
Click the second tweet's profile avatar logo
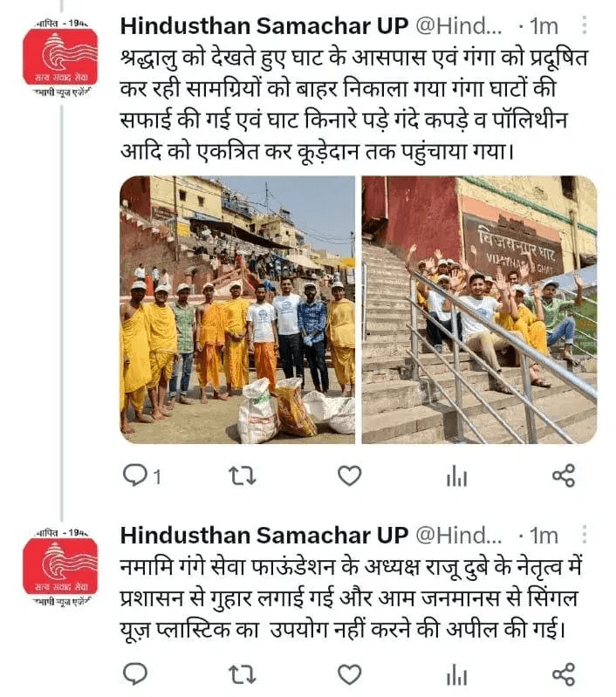click(60, 566)
